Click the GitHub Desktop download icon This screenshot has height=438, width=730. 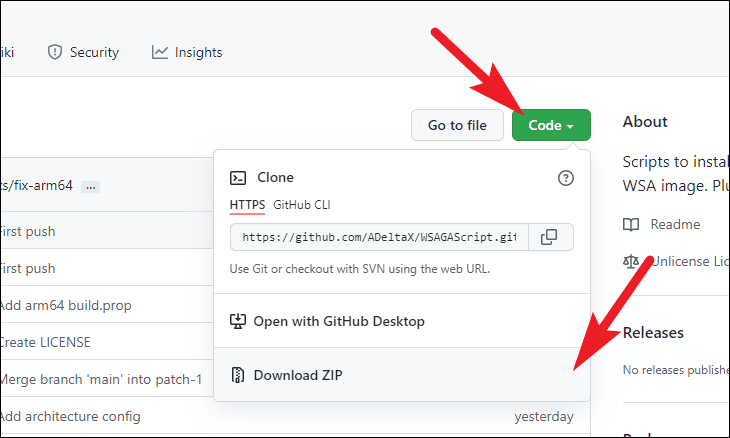[238, 321]
